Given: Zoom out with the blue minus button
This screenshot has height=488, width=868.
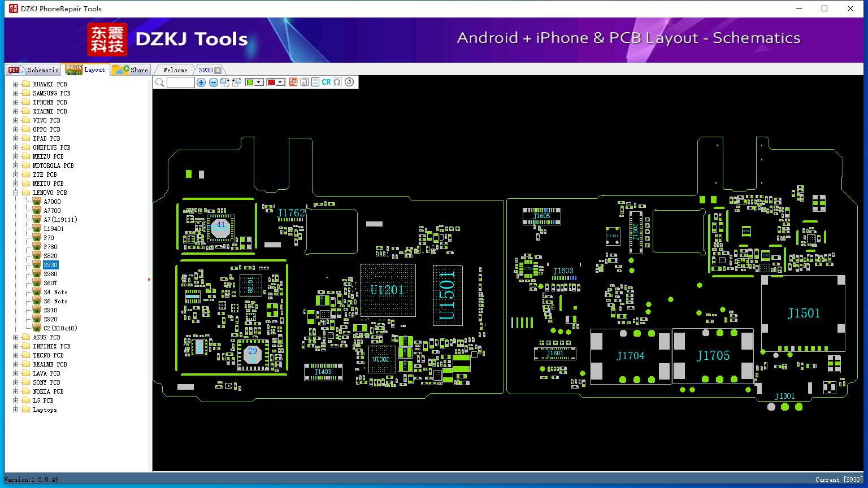Looking at the screenshot, I should 213,82.
